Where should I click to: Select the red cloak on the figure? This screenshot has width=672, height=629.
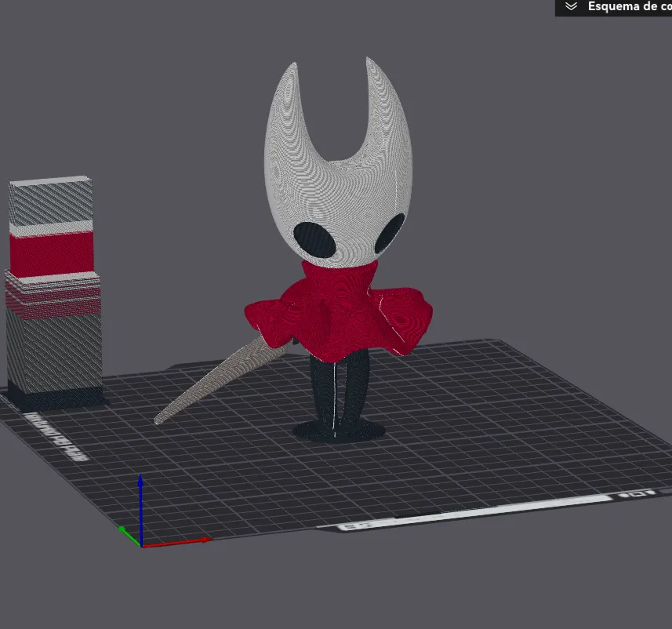tap(337, 314)
